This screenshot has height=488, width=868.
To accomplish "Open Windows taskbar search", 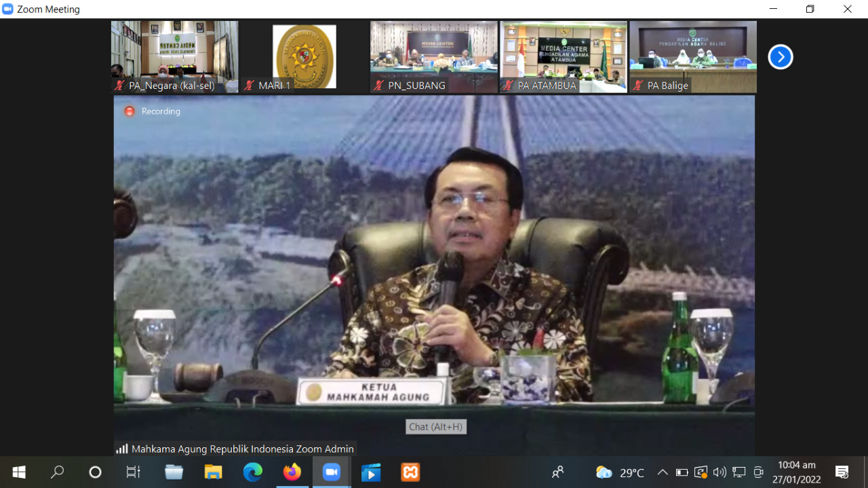I will [x=58, y=472].
